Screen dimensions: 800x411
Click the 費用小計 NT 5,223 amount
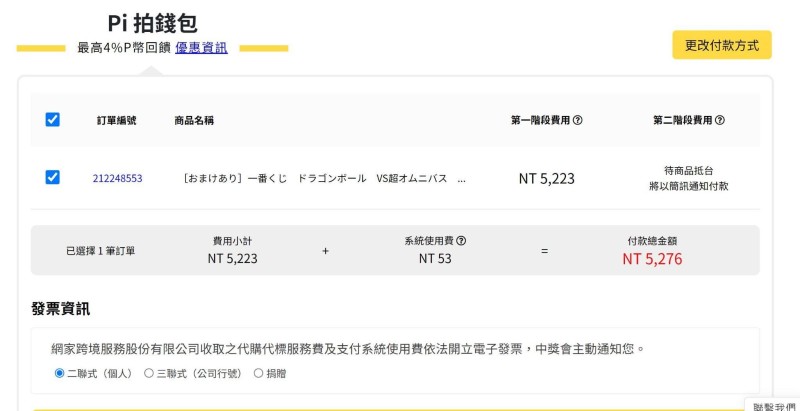[x=233, y=258]
